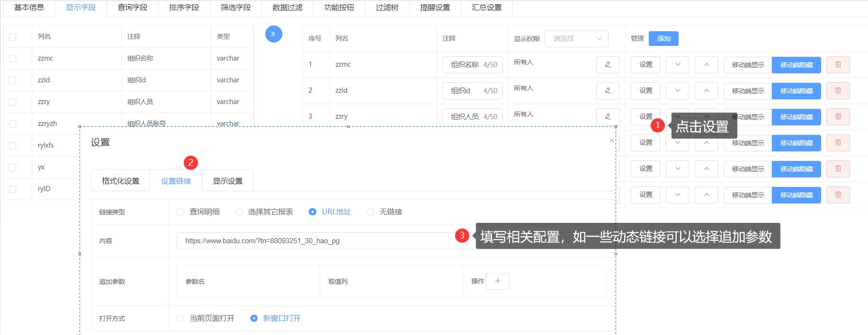Image resolution: width=868 pixels, height=335 pixels.
Task: Click the edit permission icon for zzid row
Action: [x=608, y=91]
